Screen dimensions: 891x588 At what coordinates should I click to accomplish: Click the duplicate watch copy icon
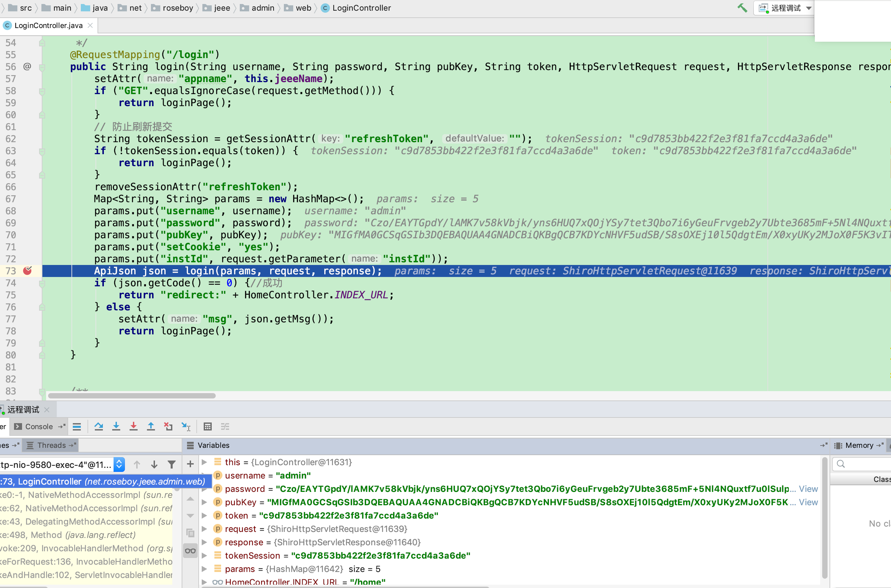click(x=190, y=533)
